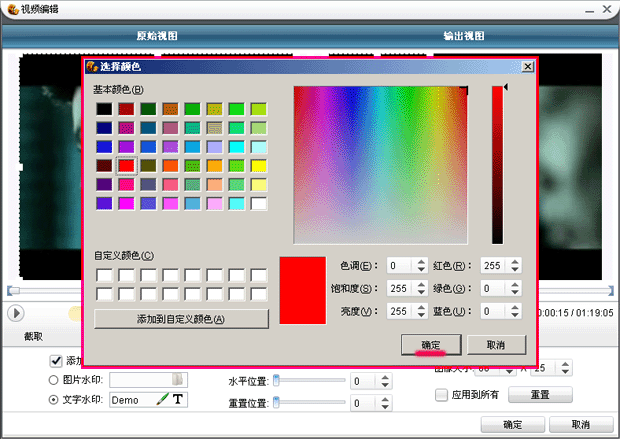Viewport: 620px width, 439px height.
Task: Click the blue value stepper arrows
Action: [x=515, y=312]
